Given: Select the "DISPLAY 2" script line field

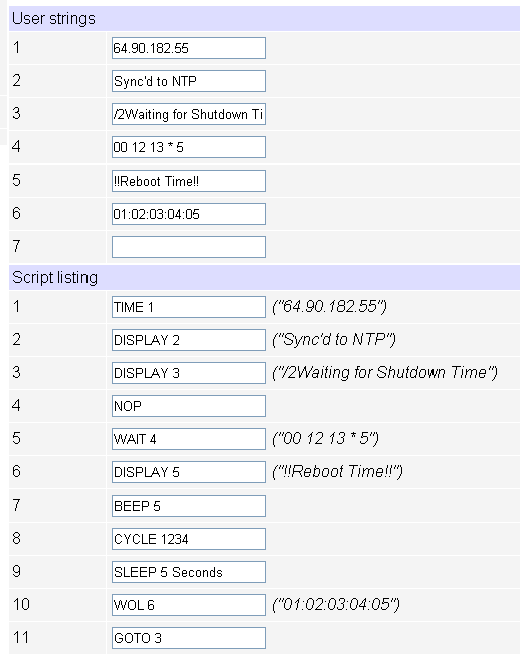Looking at the screenshot, I should tap(189, 340).
